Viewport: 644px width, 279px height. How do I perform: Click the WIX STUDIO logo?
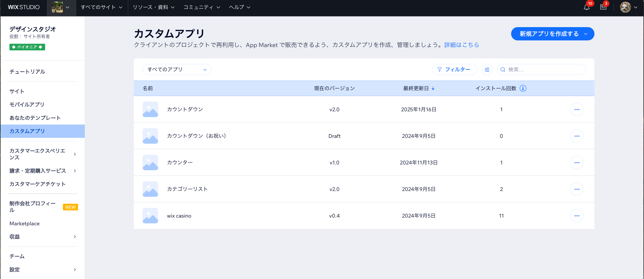tap(24, 7)
